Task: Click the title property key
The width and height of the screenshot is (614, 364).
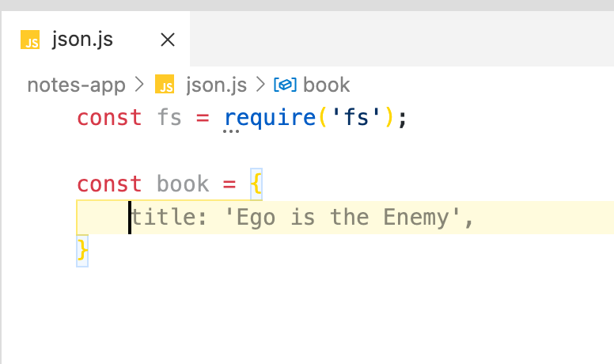Action: point(163,217)
